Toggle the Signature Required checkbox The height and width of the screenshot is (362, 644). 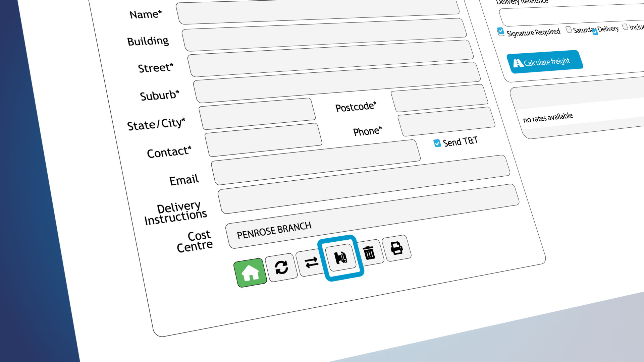(500, 32)
